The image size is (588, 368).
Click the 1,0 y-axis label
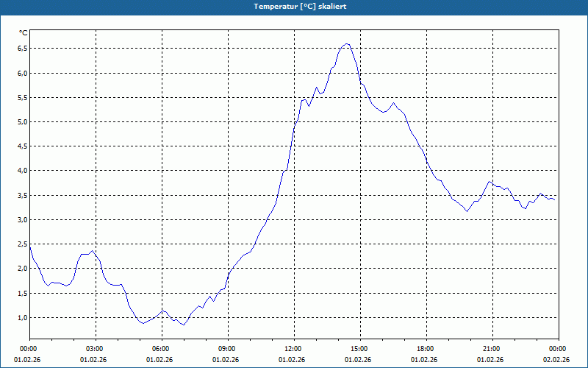(23, 318)
